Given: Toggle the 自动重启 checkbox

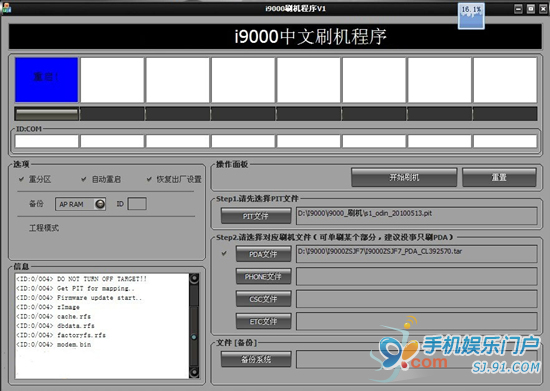Looking at the screenshot, I should pos(84,179).
